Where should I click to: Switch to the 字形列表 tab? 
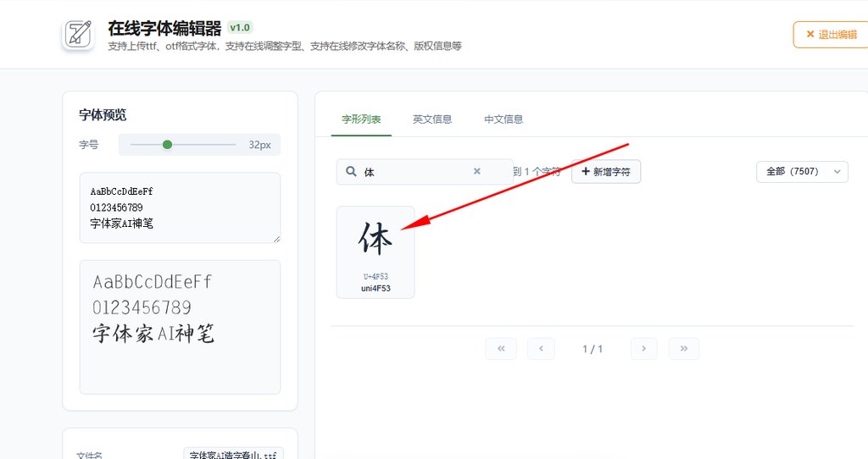(x=361, y=119)
